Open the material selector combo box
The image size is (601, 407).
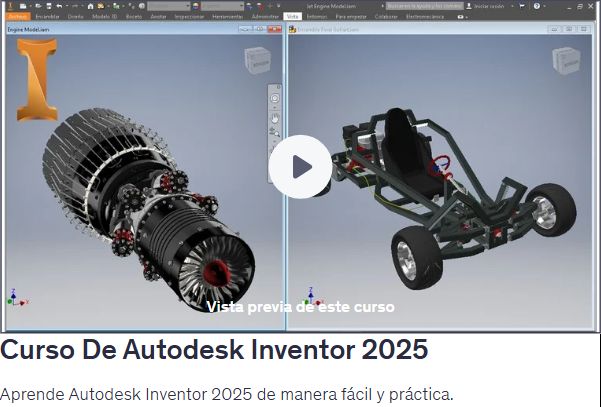[169, 6]
